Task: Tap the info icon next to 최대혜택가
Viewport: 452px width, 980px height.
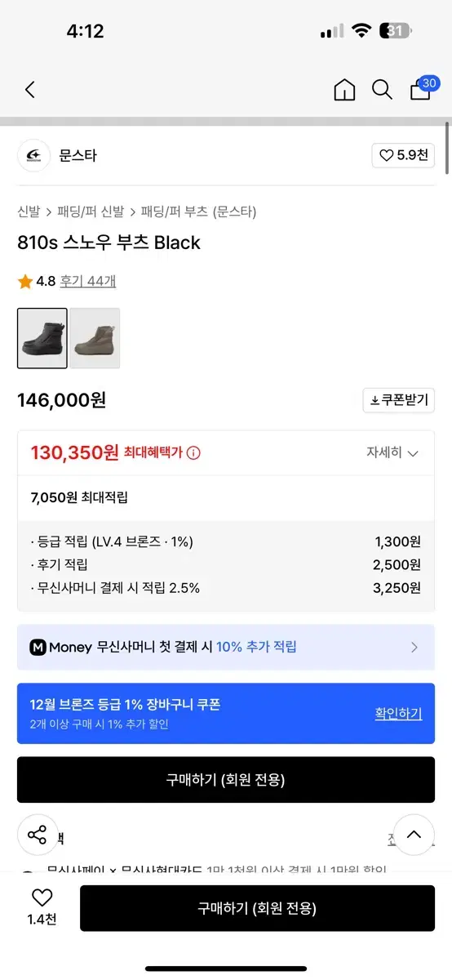Action: (194, 453)
